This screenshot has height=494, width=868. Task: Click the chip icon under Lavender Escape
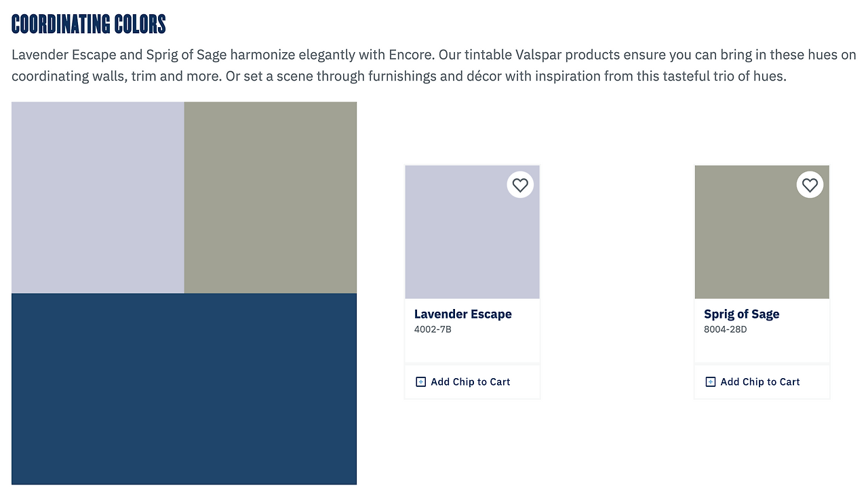(x=420, y=382)
